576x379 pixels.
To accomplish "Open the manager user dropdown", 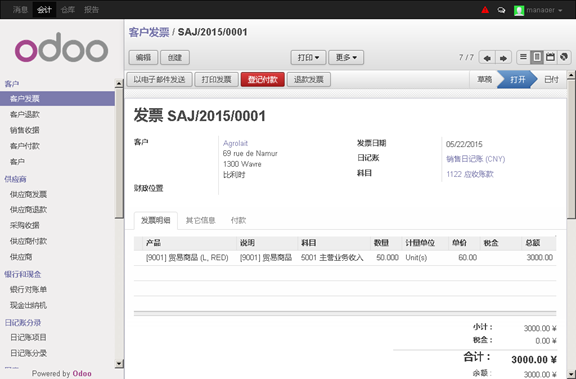I will point(544,10).
